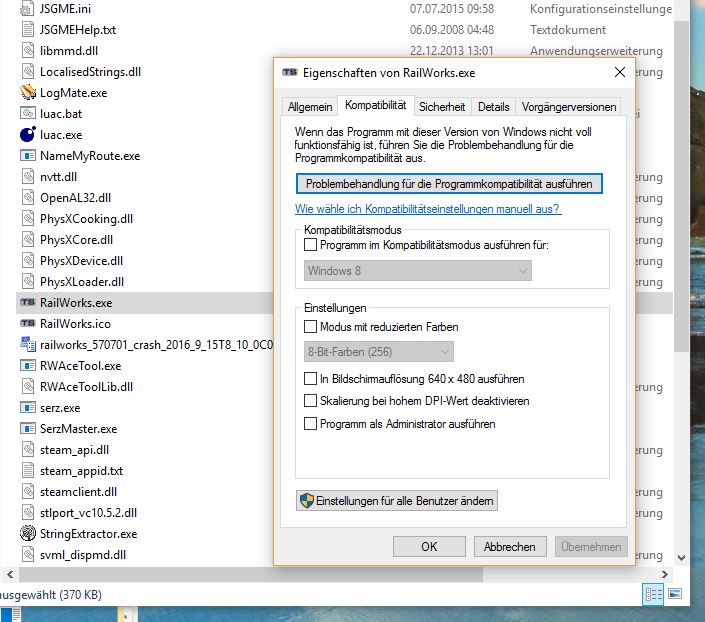The width and height of the screenshot is (705, 622).
Task: Enable 'Programm im Kompatibilitätsmodus ausführen für' checkbox
Action: pos(310,245)
